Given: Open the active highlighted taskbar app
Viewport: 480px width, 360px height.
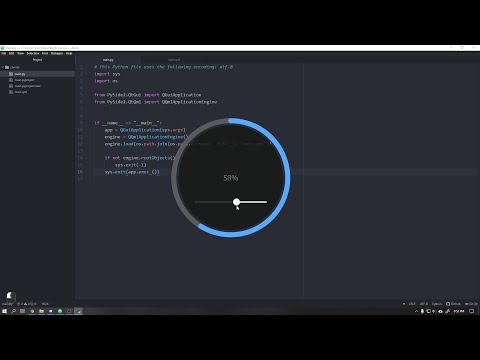Looking at the screenshot, I should (x=79, y=311).
